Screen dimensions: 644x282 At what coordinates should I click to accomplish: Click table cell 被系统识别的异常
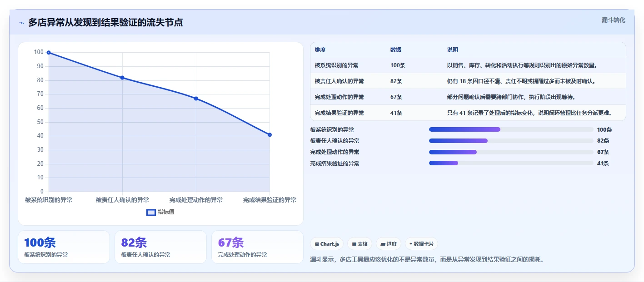336,65
